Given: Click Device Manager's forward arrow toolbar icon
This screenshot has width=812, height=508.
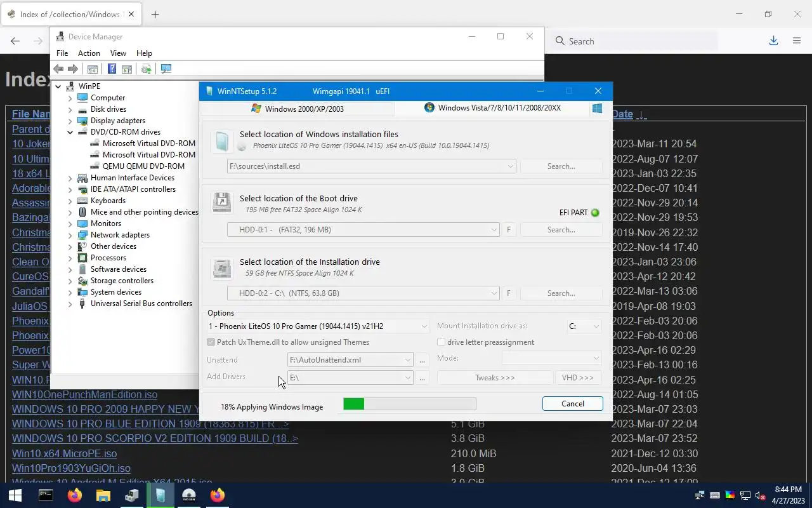Looking at the screenshot, I should (x=73, y=69).
